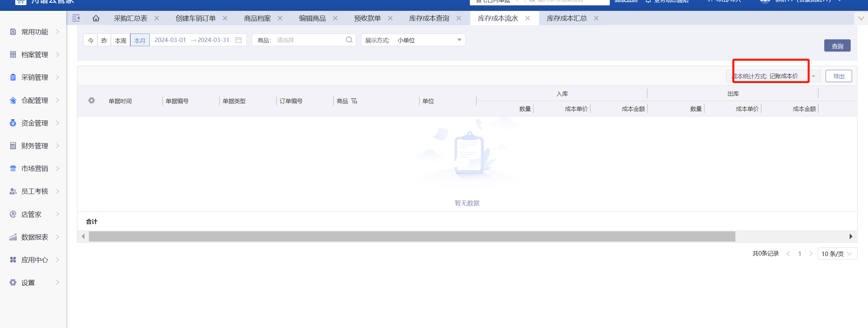Click the 查询 button
This screenshot has height=328, width=868.
pos(837,46)
